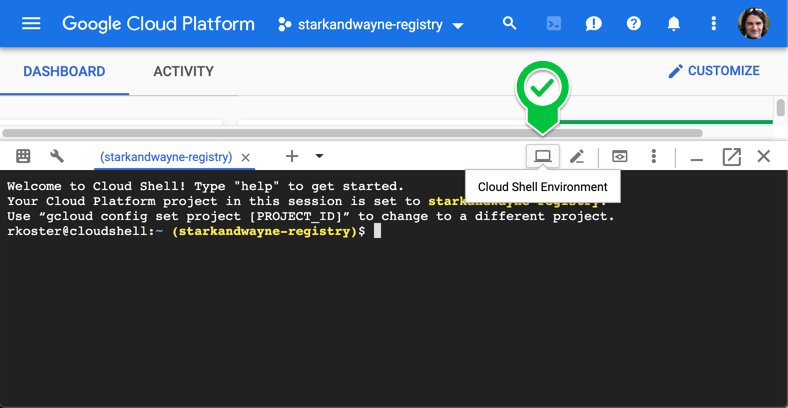
Task: Close the Cloud Shell panel
Action: tap(763, 156)
